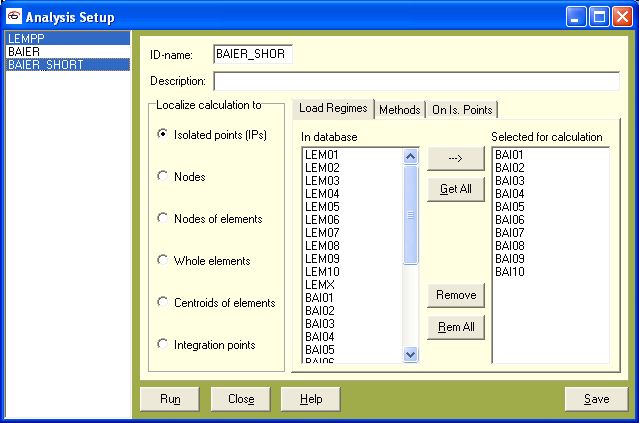Click the Run button
Viewport: 639px width, 423px height.
170,399
